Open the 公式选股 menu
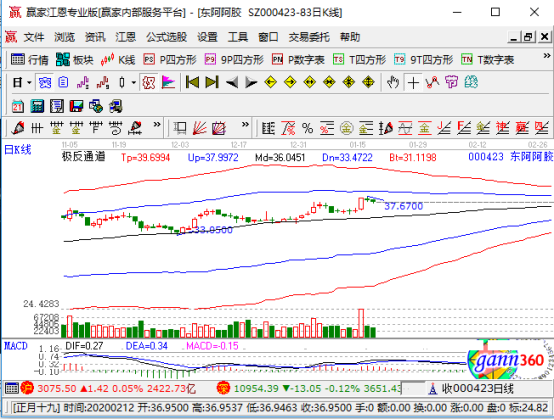The height and width of the screenshot is (420, 554). point(166,37)
